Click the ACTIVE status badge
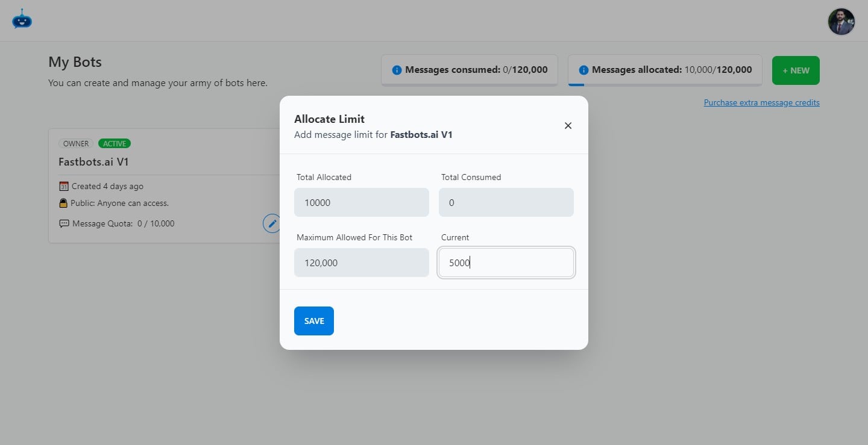This screenshot has height=445, width=868. [115, 144]
